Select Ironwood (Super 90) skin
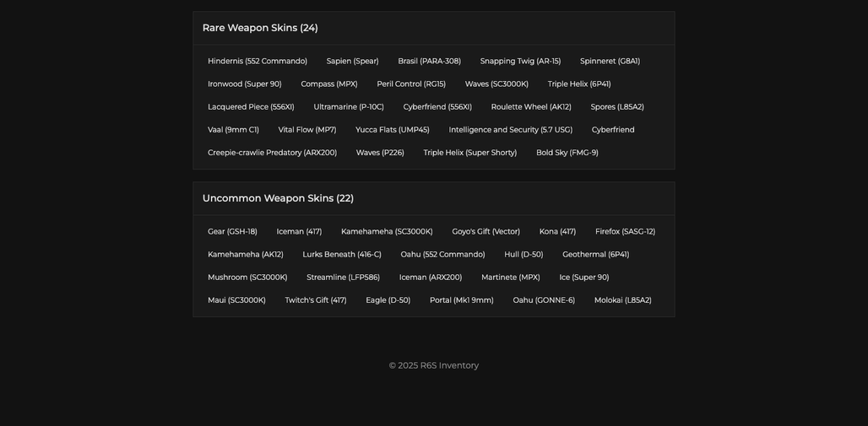The image size is (868, 426). pos(245,84)
